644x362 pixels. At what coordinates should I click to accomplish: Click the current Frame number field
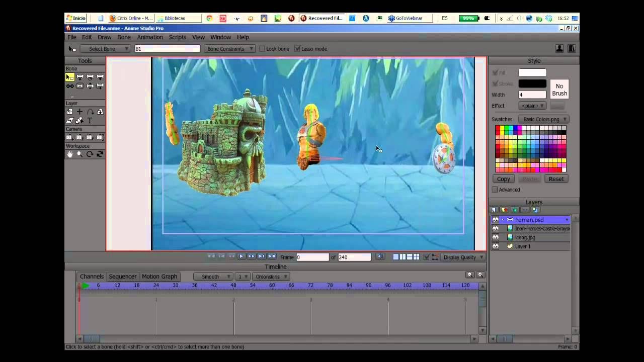[x=312, y=257]
